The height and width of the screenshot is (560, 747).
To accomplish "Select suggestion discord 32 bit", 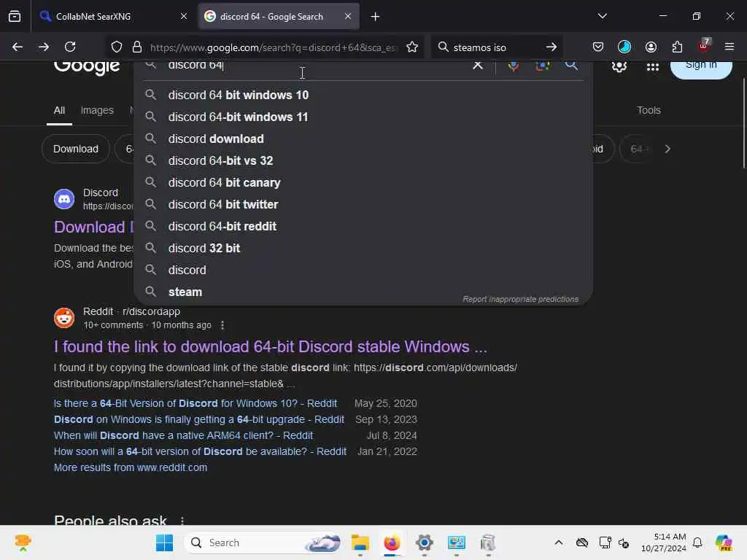I will click(363, 248).
